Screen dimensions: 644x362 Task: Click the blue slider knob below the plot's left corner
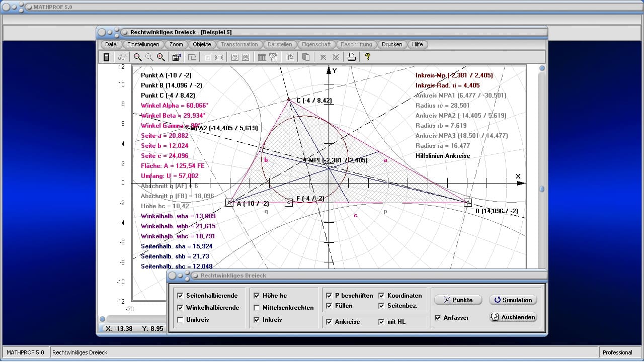(x=102, y=319)
